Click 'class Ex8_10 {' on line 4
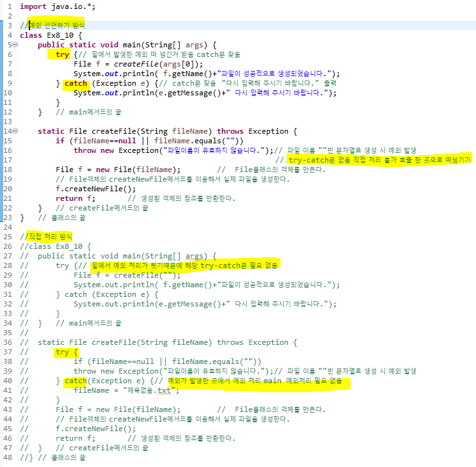The image size is (476, 467). [51, 35]
